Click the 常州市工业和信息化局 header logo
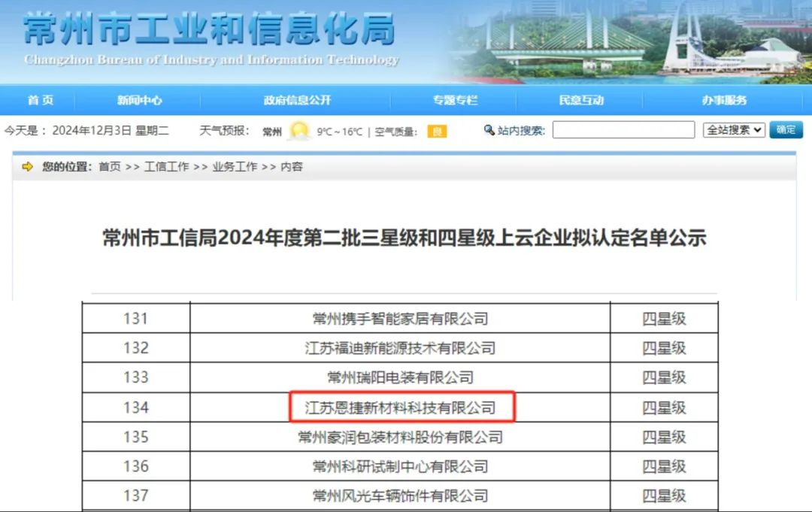 point(210,38)
